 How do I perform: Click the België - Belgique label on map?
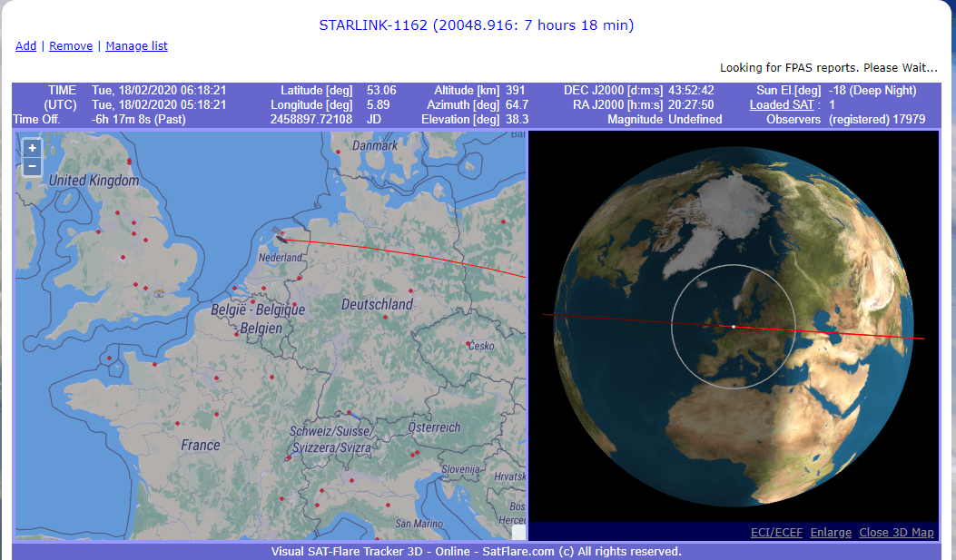tap(258, 309)
